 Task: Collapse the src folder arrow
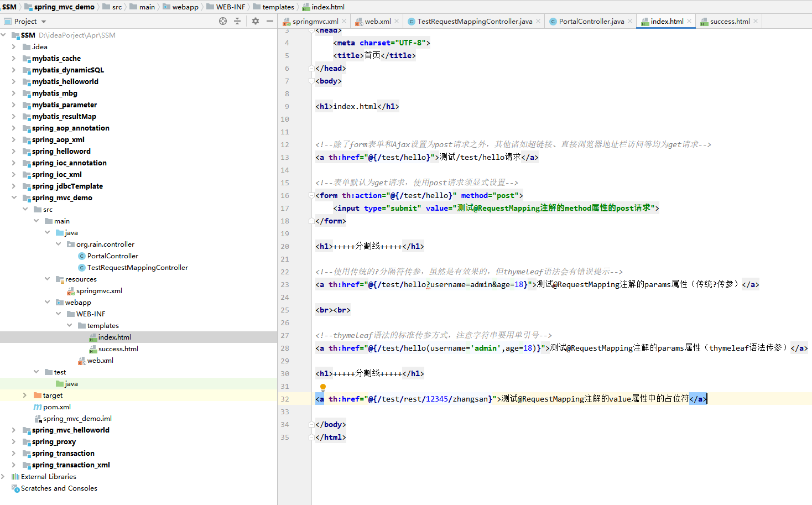(25, 209)
